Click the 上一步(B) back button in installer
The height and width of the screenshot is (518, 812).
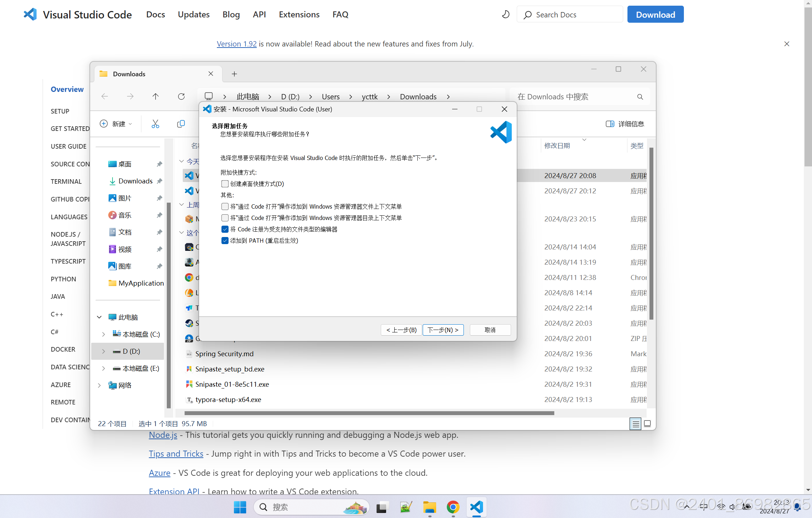(401, 330)
